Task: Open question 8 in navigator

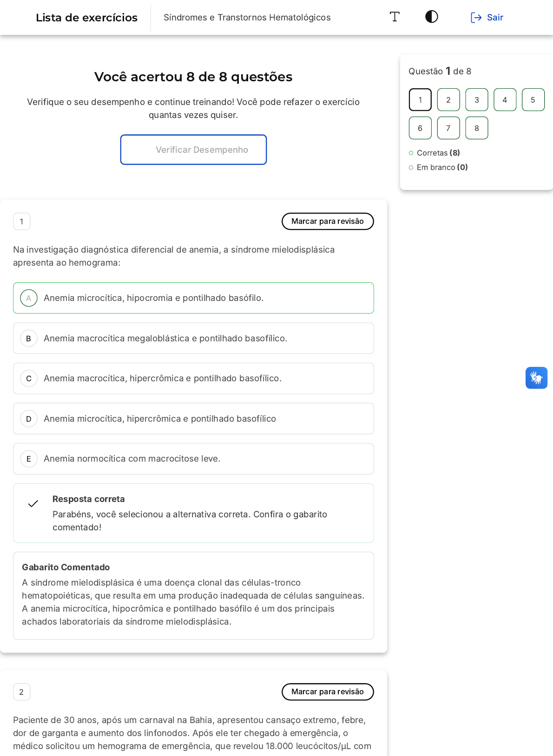Action: click(477, 128)
